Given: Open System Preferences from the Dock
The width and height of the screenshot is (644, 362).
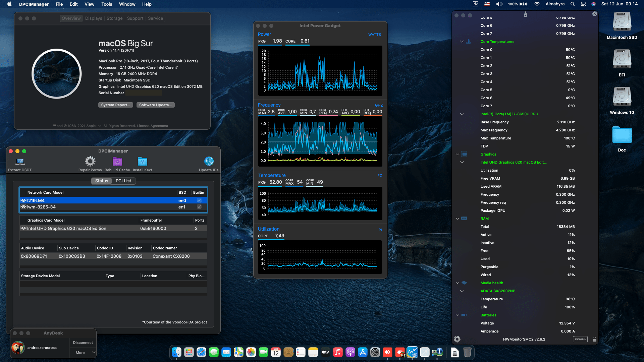Looking at the screenshot, I should [x=375, y=352].
